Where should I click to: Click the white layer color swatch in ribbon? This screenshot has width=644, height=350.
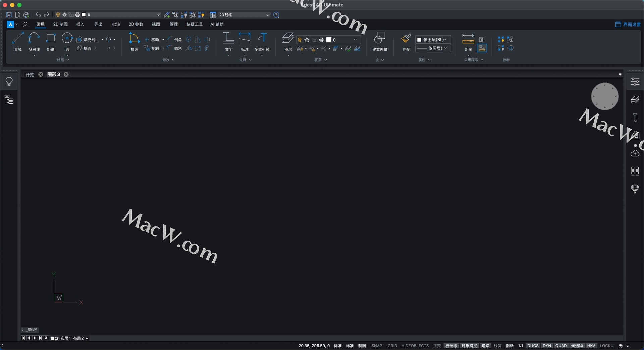329,40
